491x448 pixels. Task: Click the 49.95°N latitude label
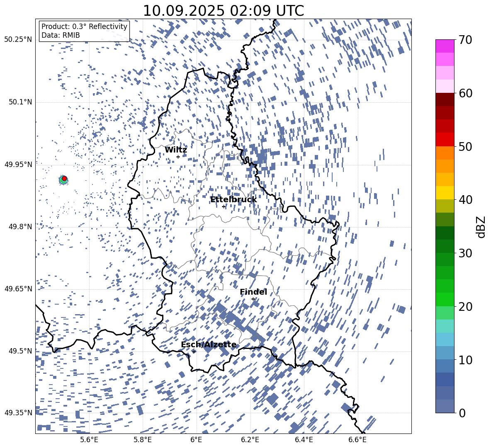pos(18,164)
